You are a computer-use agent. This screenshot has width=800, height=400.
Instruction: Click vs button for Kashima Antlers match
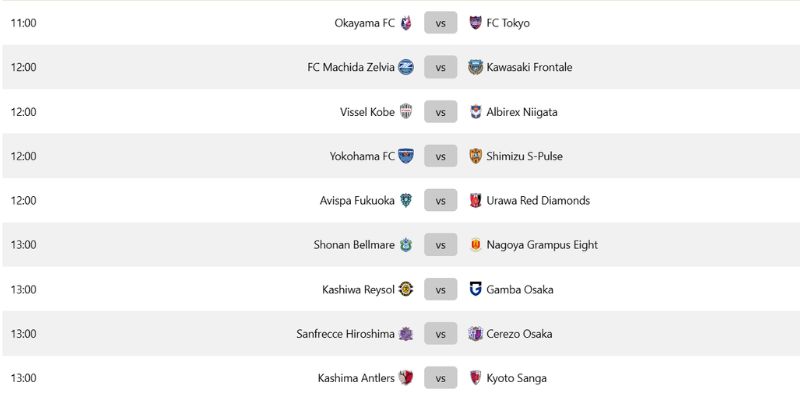[x=441, y=378]
